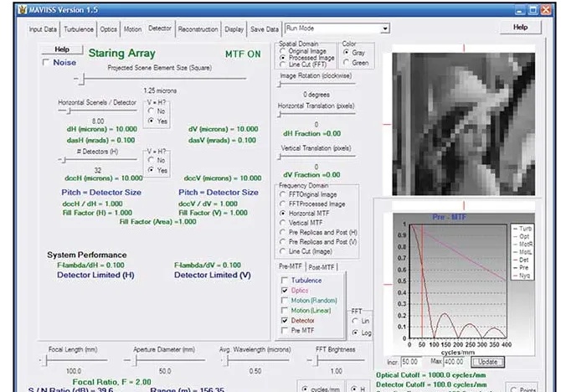
Task: Click the Help button at top right
Action: tap(520, 28)
